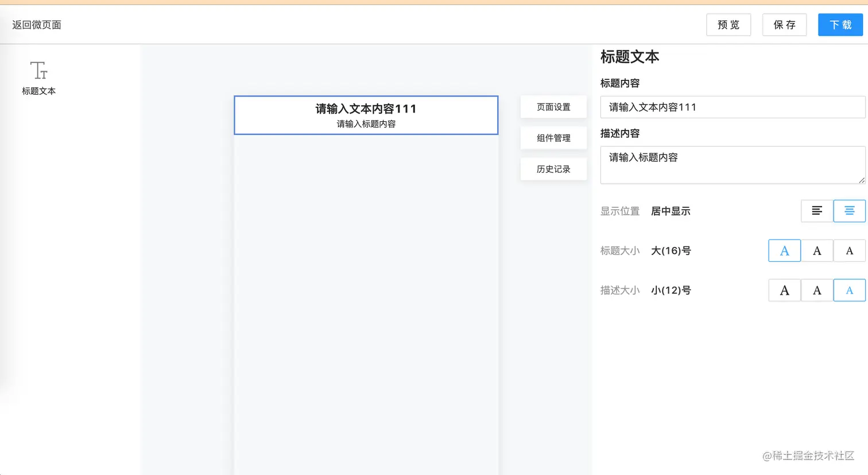Set 描述大小 to the largest A
Image resolution: width=868 pixels, height=475 pixels.
coord(784,291)
